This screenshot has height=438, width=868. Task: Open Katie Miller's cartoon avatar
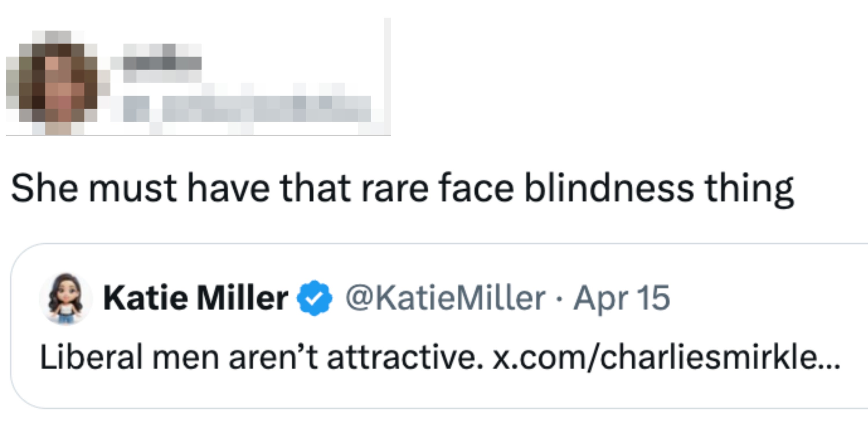pos(66,298)
